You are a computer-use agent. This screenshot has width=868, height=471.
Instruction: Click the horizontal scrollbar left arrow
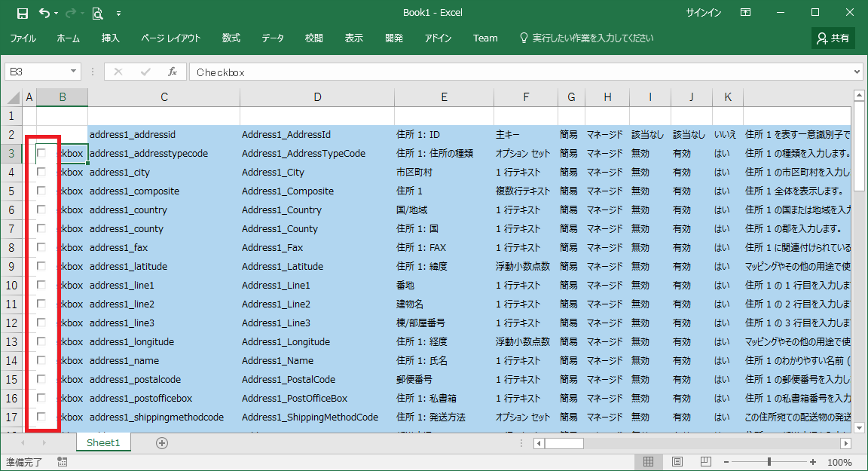(539, 443)
